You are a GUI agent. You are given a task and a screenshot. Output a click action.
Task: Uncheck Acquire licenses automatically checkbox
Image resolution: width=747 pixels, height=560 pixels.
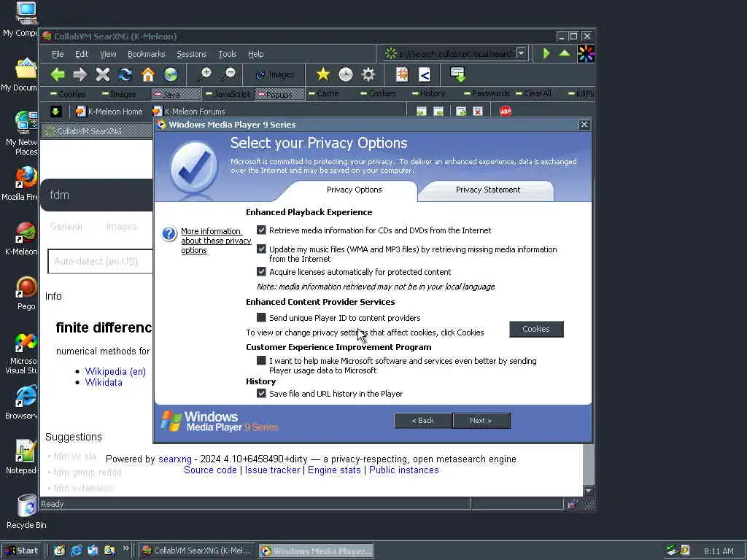(x=261, y=271)
